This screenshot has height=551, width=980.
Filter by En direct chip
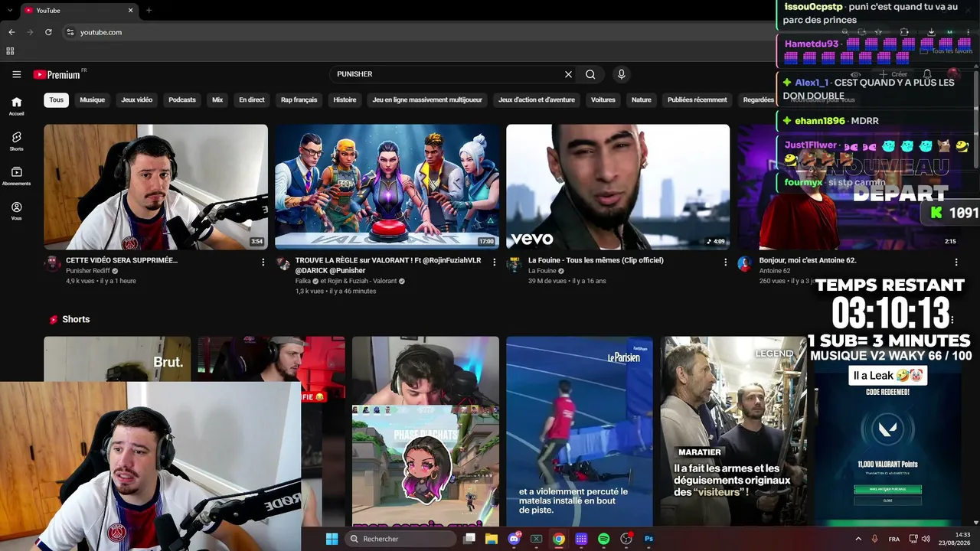(x=252, y=99)
